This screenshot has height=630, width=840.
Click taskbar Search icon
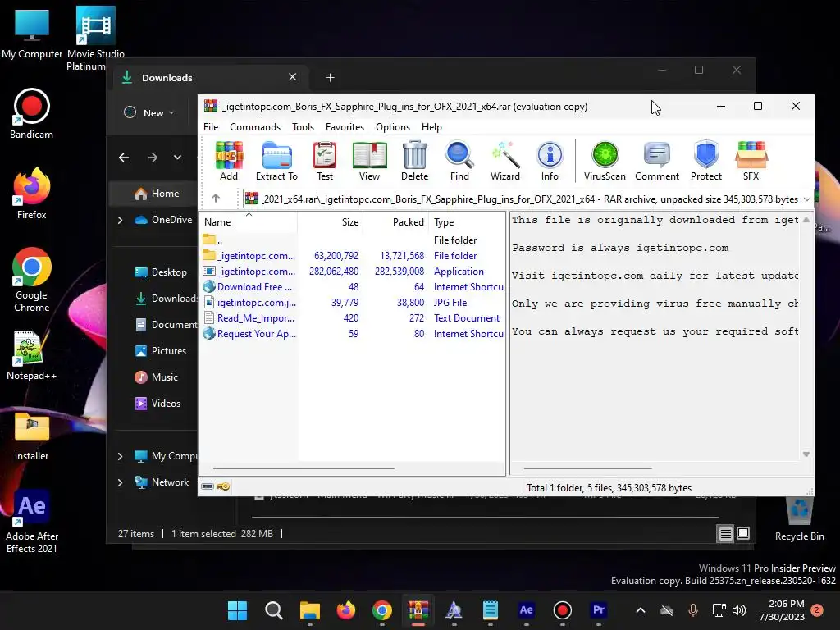pos(274,610)
